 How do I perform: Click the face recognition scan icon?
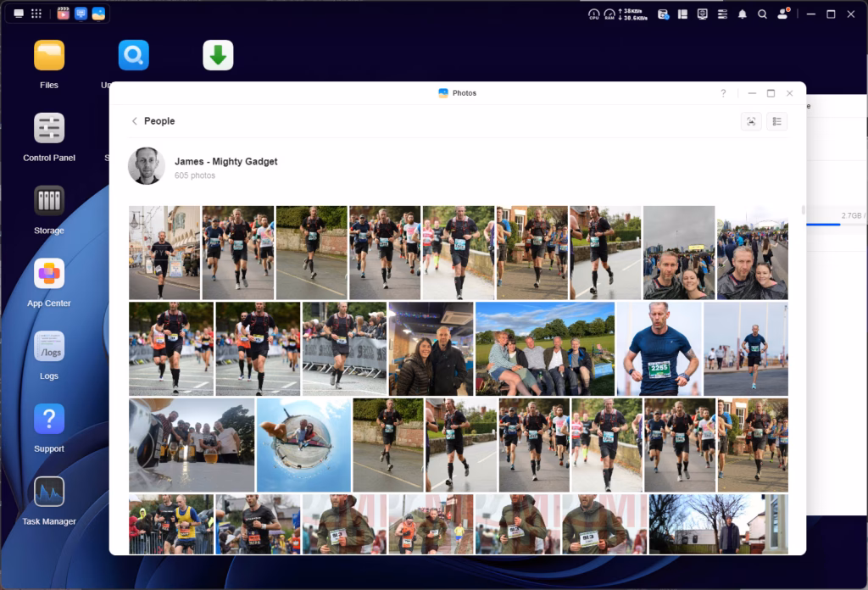pos(751,121)
